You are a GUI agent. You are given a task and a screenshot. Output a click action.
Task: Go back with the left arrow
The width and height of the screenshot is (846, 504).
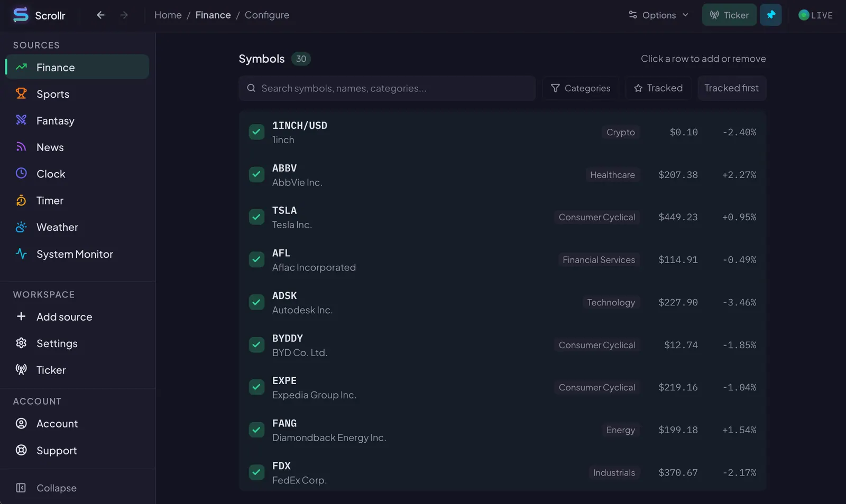click(100, 15)
